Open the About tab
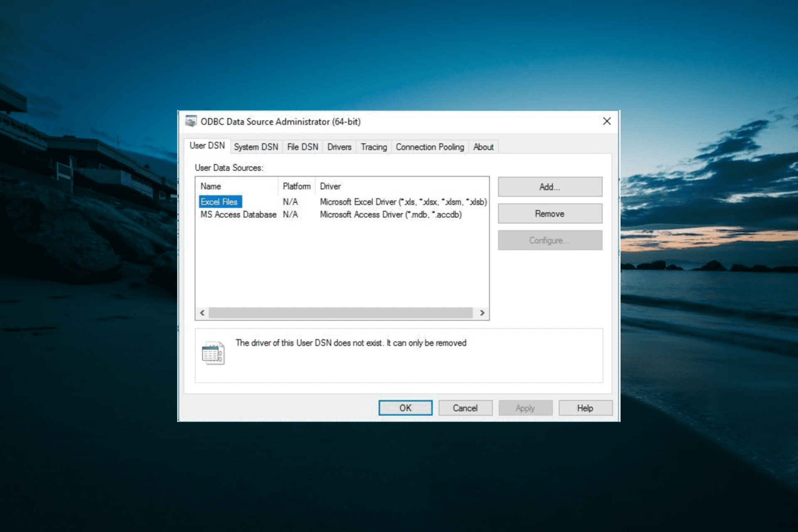Viewport: 798px width, 532px height. [483, 147]
